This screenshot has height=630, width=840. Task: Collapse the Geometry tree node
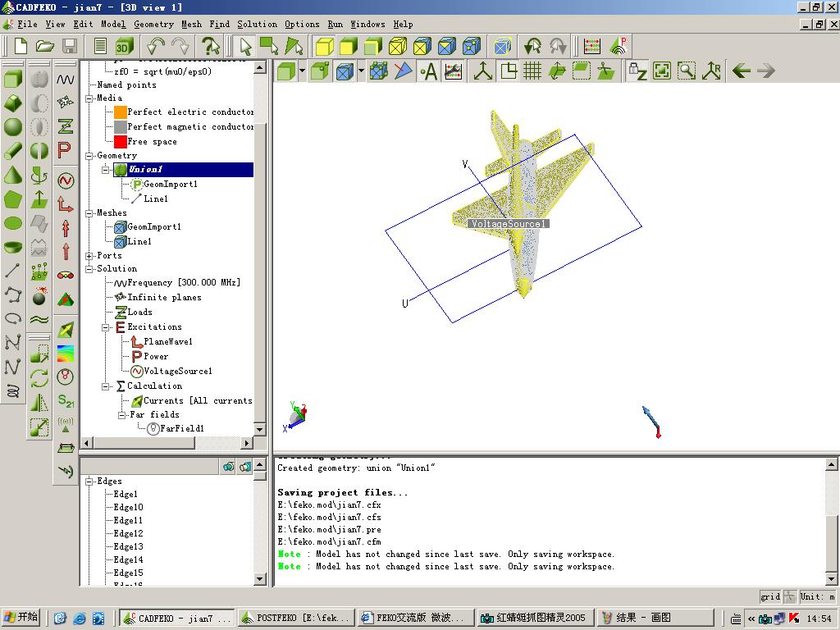click(x=89, y=156)
